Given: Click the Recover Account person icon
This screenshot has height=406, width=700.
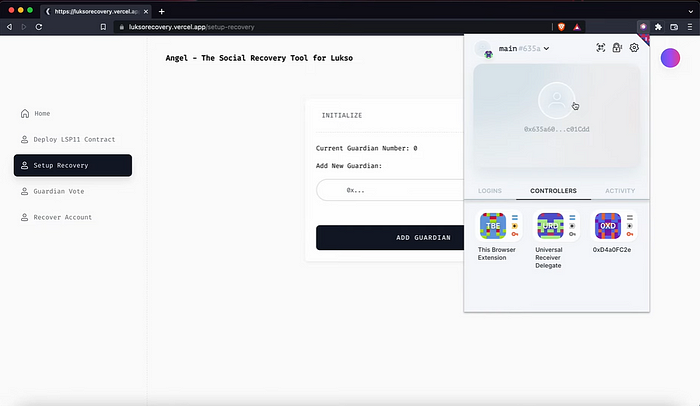Looking at the screenshot, I should [x=25, y=217].
